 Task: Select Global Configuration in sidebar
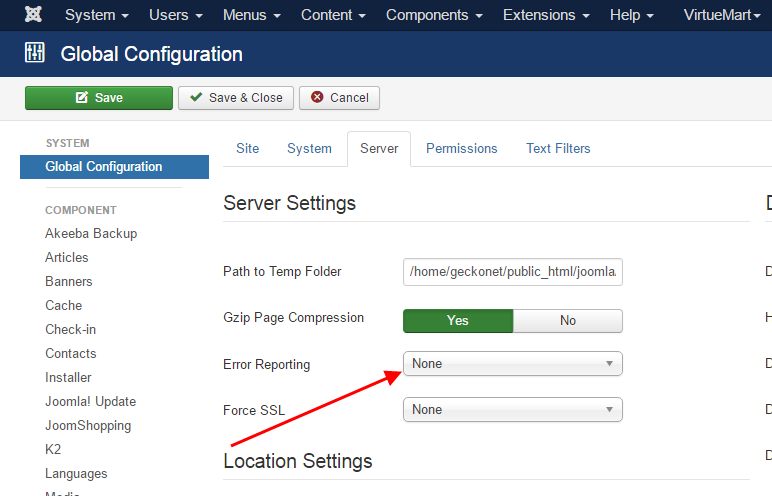click(x=104, y=167)
